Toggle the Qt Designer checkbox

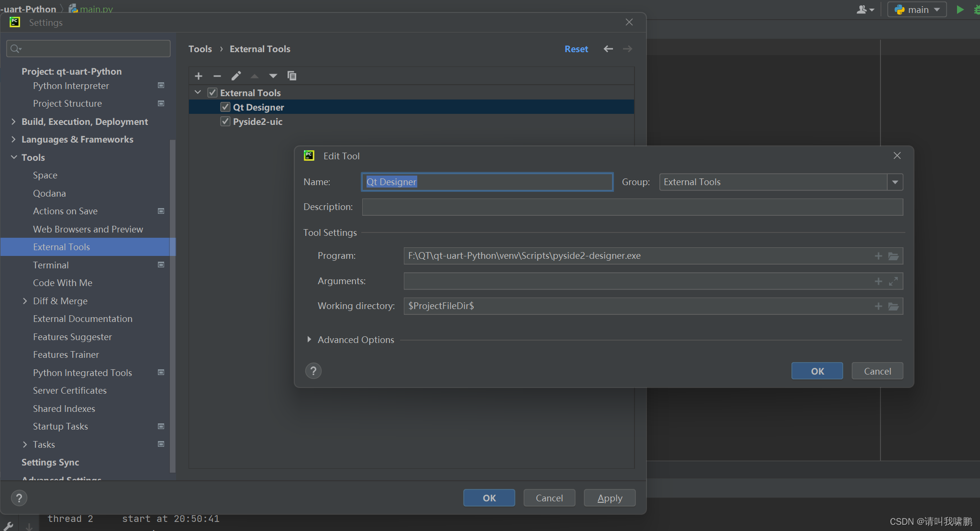point(224,107)
